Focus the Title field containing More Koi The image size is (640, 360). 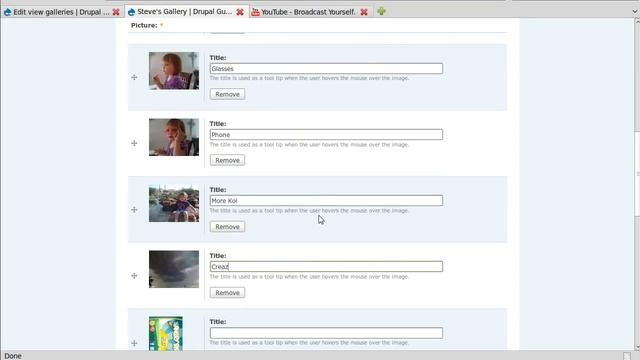pos(326,200)
